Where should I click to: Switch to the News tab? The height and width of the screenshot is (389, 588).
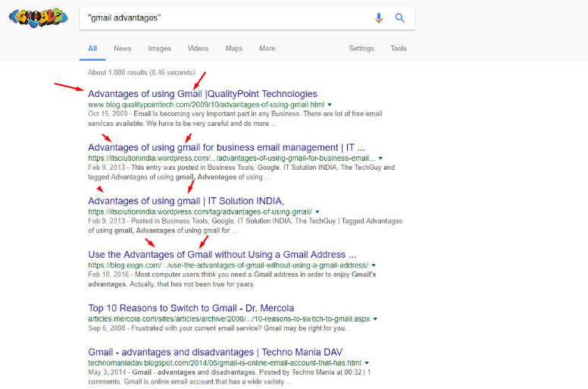pos(123,49)
